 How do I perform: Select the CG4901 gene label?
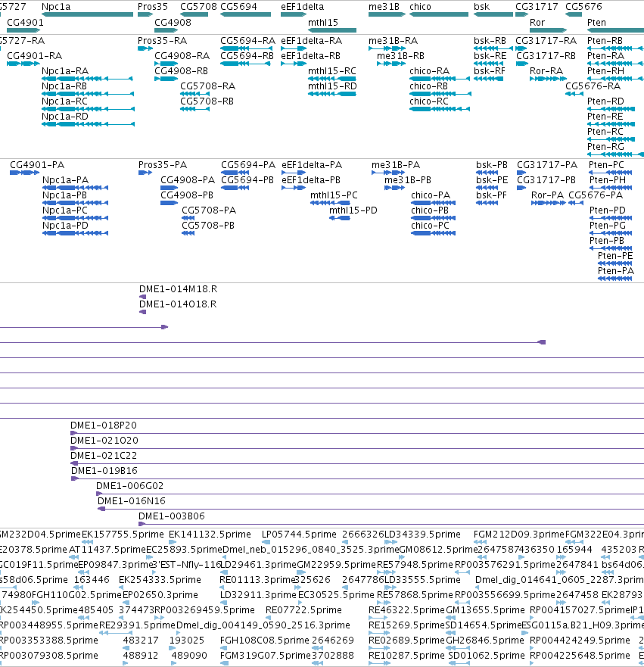(x=25, y=23)
